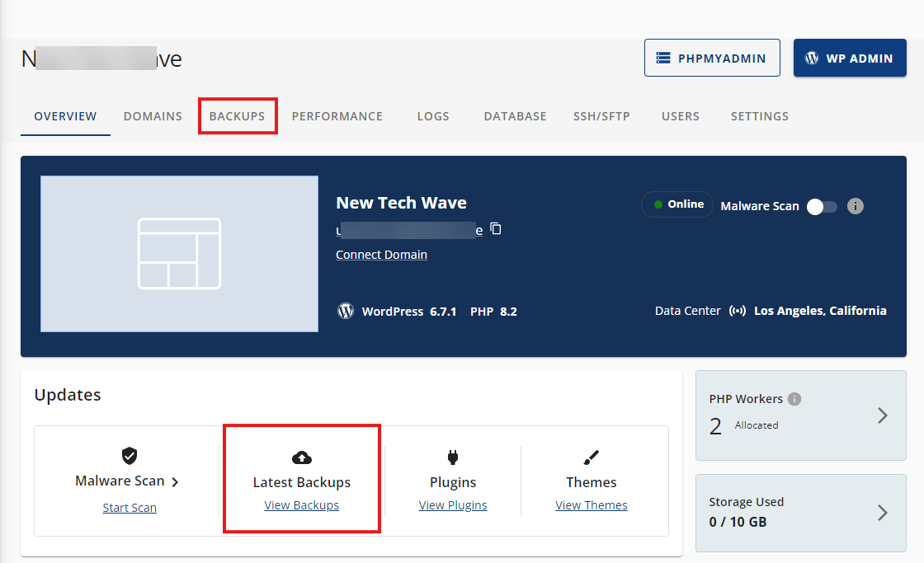Open Malware Scan details via its arrow
924x563 pixels.
pos(174,481)
